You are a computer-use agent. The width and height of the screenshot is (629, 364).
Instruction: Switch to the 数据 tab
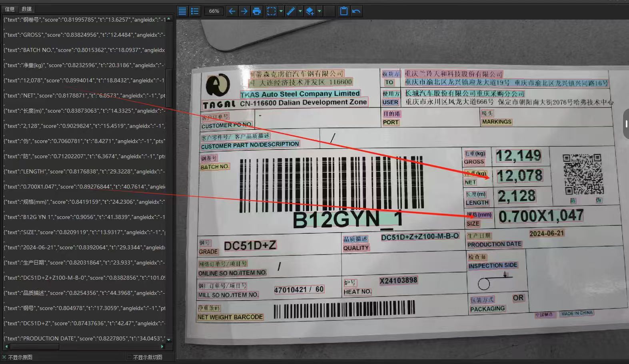[27, 9]
